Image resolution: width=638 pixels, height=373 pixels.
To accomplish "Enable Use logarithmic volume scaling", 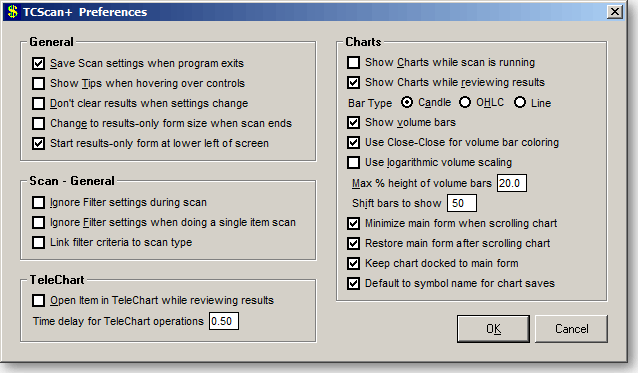I will [x=354, y=163].
